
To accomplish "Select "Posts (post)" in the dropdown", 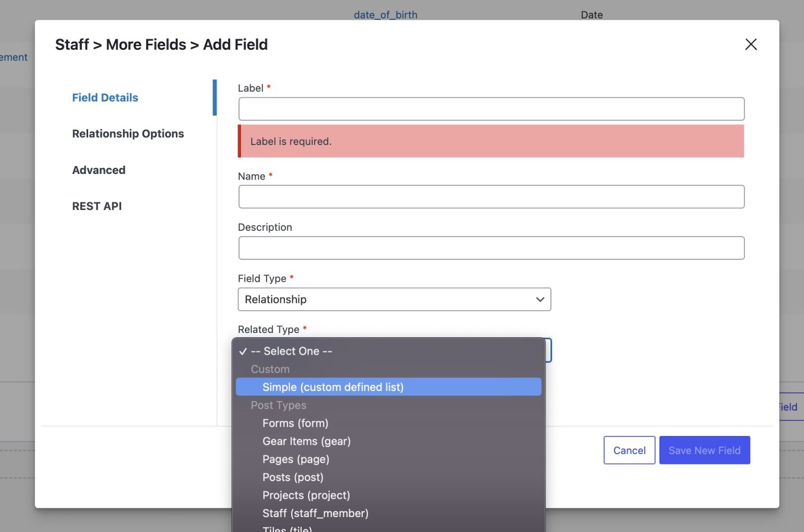I will point(293,477).
